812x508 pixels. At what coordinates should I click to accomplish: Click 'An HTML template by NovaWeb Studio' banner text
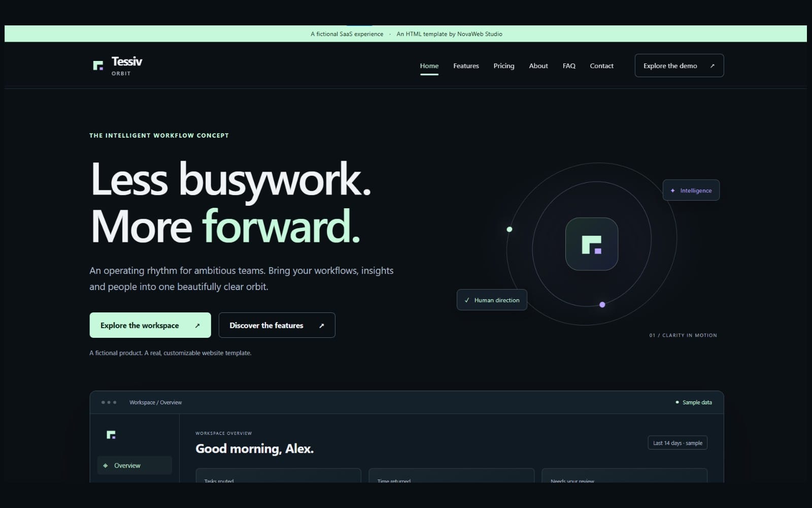pyautogui.click(x=449, y=34)
